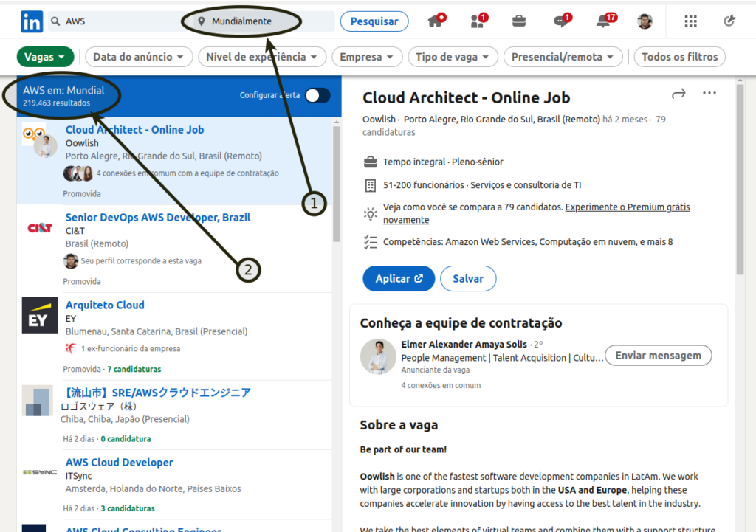Screen dimensions: 756x532
Task: Open the Messaging chat icon
Action: (561, 21)
